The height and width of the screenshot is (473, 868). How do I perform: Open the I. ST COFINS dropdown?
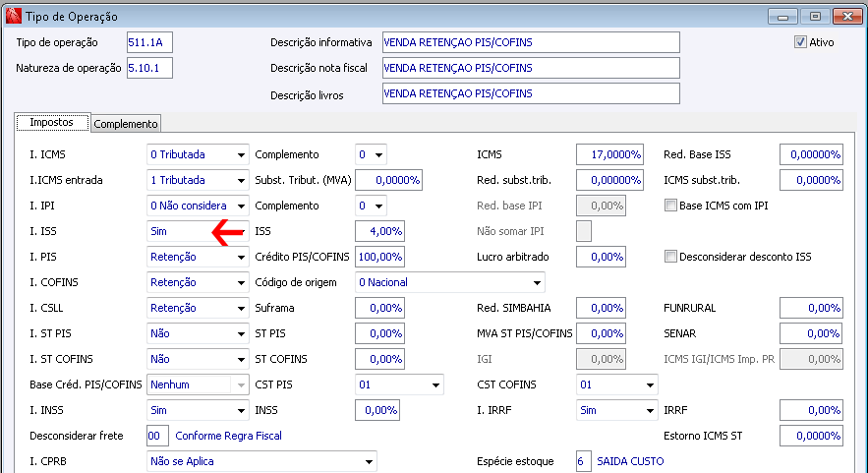click(x=198, y=359)
